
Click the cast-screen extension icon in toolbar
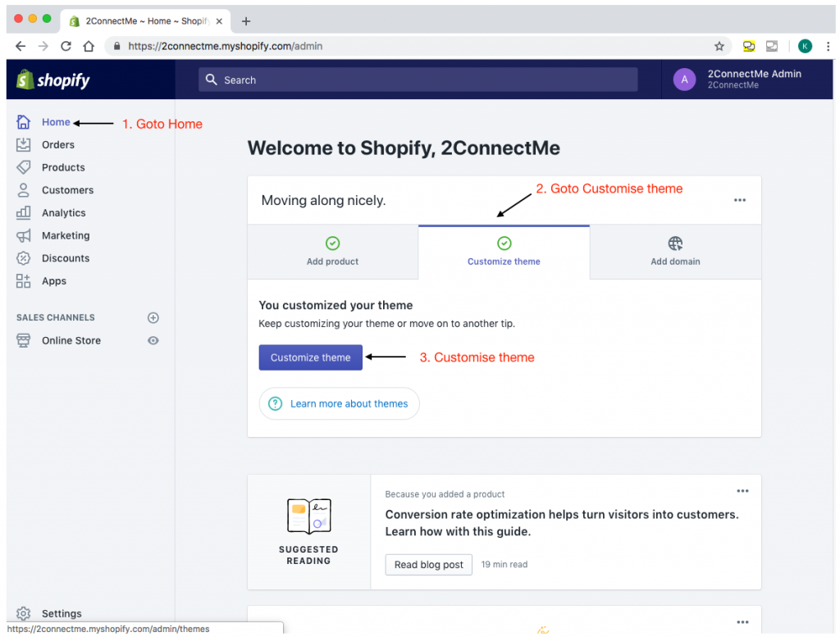[x=772, y=46]
